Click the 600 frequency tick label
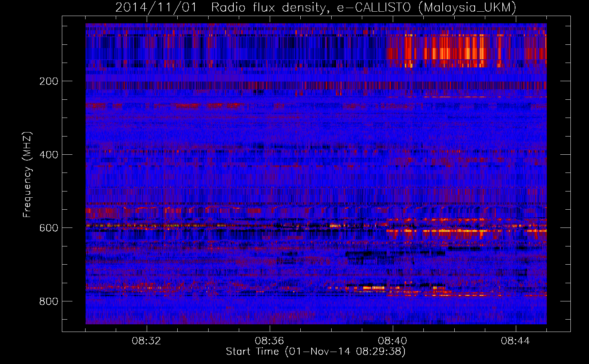 (x=48, y=228)
